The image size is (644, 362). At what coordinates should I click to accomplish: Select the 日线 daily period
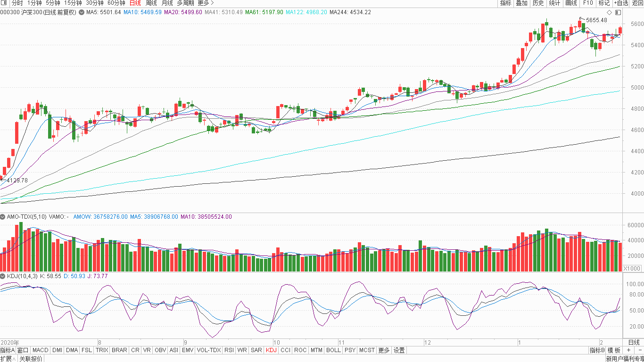[x=135, y=3]
